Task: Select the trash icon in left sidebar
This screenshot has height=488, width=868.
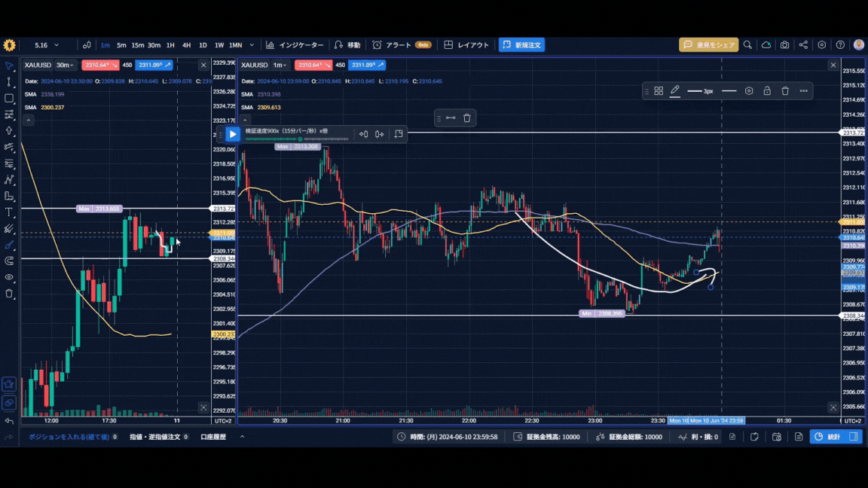Action: pos(9,293)
